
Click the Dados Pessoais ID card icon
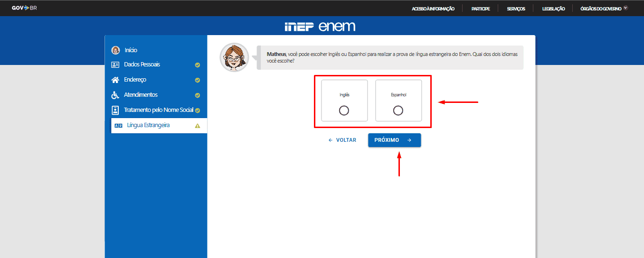pyautogui.click(x=115, y=64)
